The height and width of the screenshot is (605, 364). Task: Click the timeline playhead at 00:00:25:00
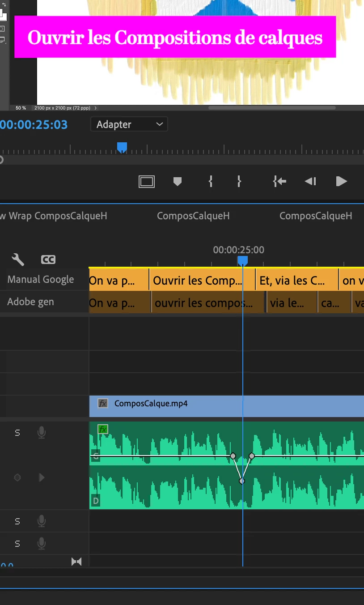(x=242, y=261)
